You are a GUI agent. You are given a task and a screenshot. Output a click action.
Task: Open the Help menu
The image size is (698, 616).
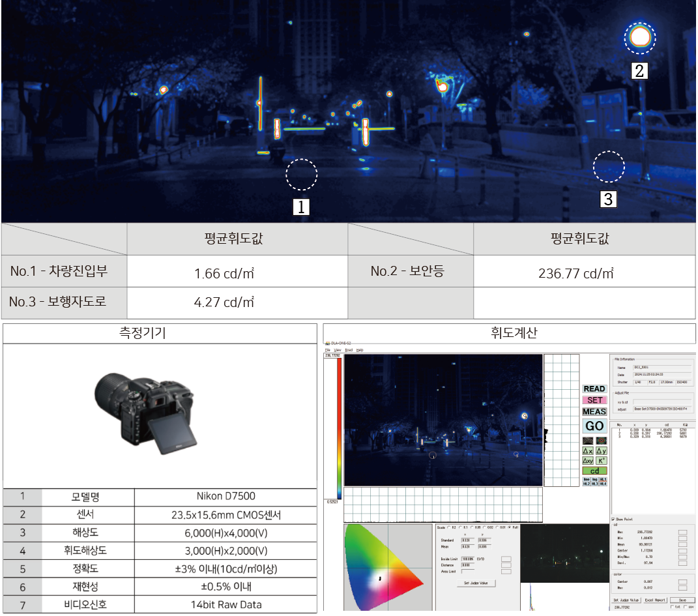tap(360, 350)
